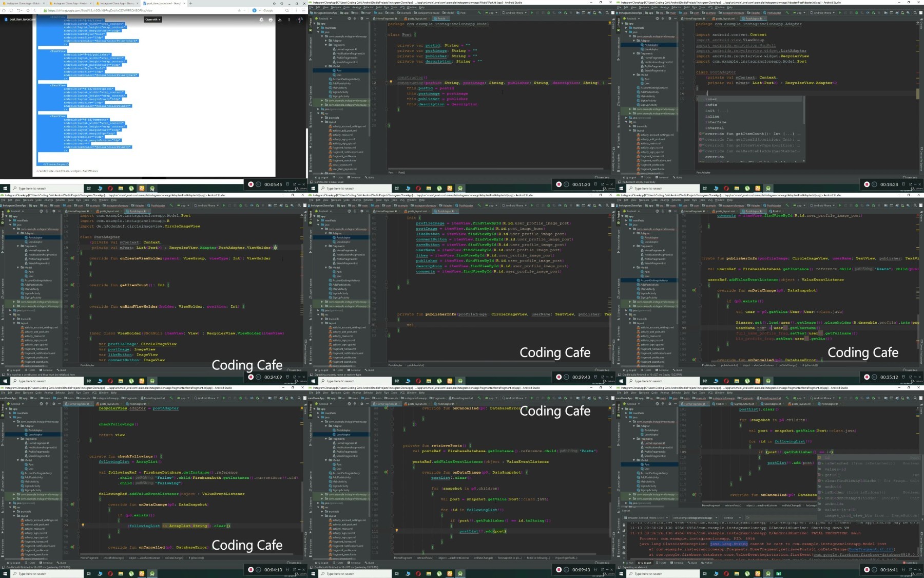The width and height of the screenshot is (924, 578).
Task: Open the 'Android Phone' device dropdown in 00:11:20 frame
Action: (x=514, y=13)
